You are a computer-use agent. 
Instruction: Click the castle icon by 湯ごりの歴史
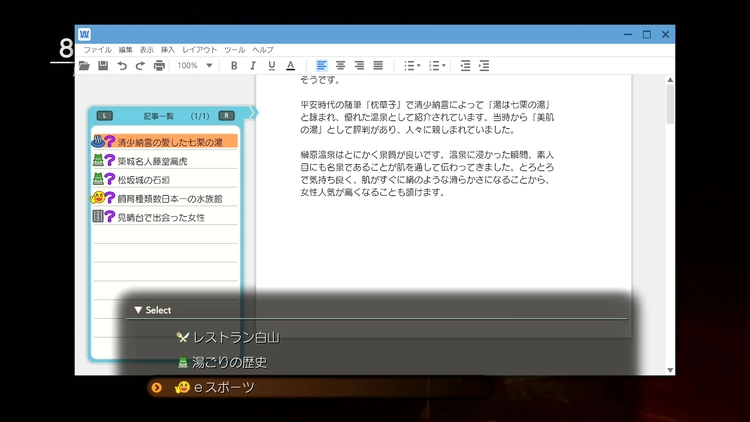tap(183, 362)
